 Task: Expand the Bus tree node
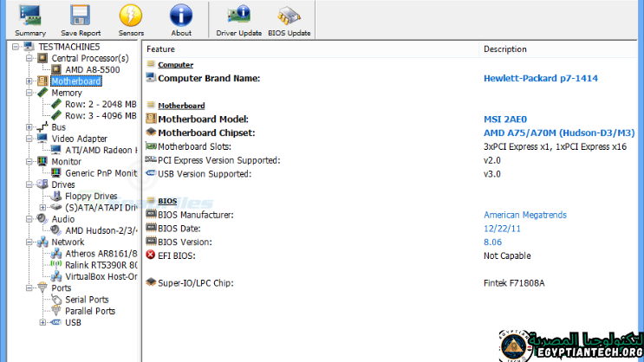tap(30, 127)
